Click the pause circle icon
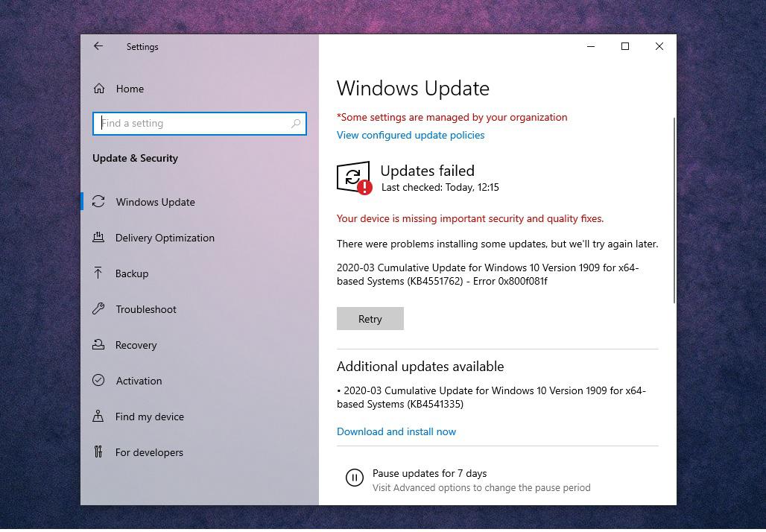 [355, 478]
